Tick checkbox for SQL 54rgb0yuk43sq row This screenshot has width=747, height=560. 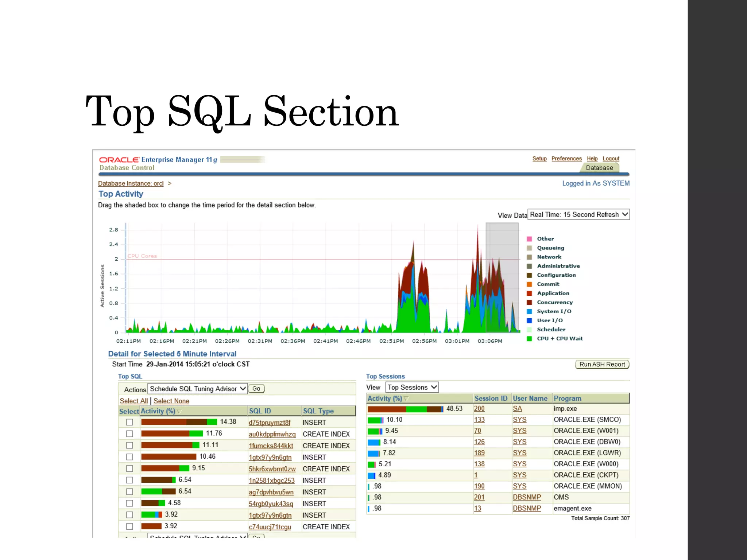click(129, 503)
